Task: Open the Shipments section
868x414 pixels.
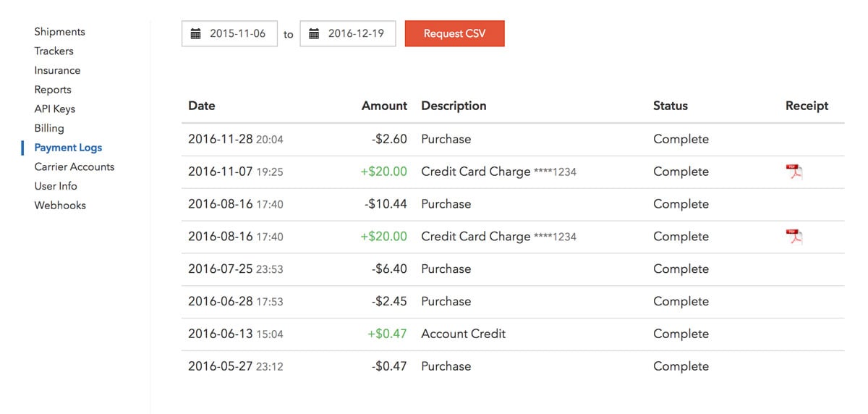Action: pos(59,32)
